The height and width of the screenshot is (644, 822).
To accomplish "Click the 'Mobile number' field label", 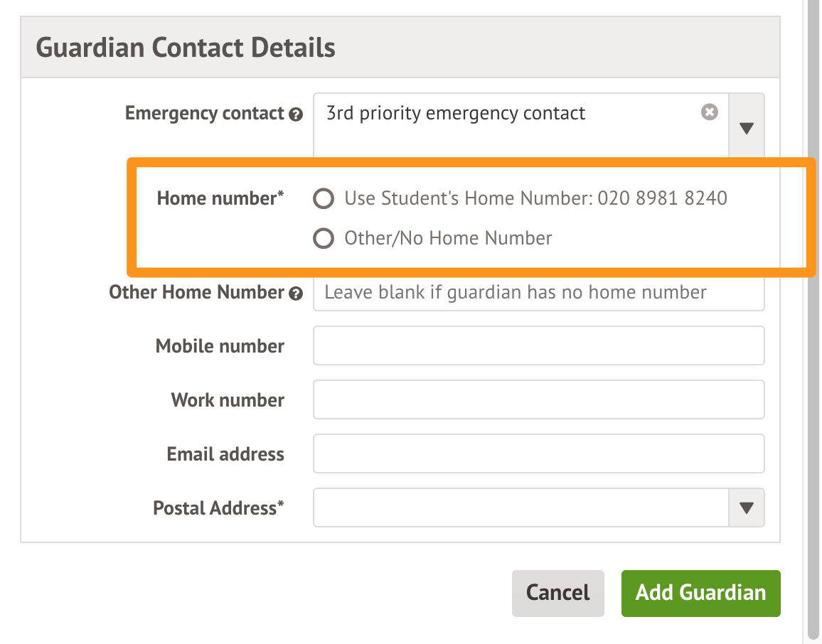I will 220,346.
